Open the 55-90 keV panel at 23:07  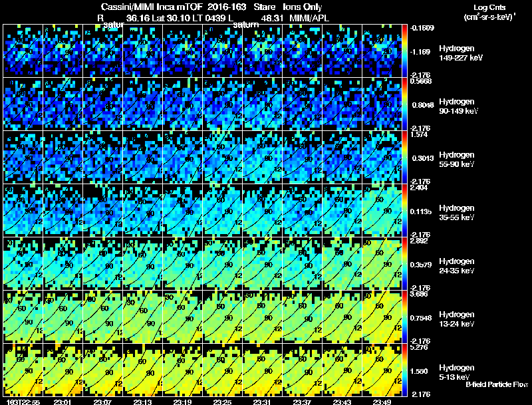(x=102, y=157)
